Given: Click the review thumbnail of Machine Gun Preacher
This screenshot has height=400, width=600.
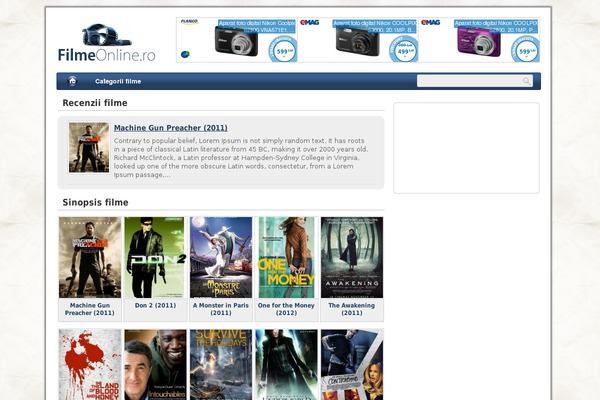Looking at the screenshot, I should click(89, 147).
